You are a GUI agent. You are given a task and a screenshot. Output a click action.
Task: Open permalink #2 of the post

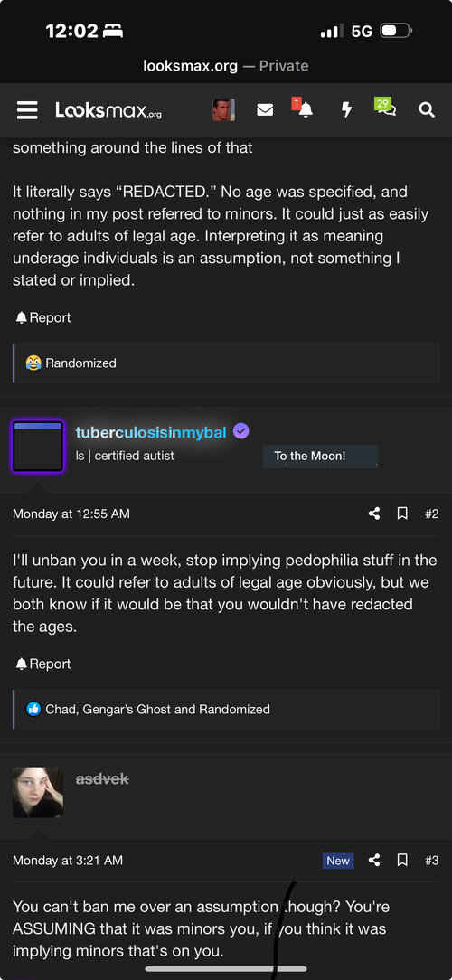click(431, 514)
